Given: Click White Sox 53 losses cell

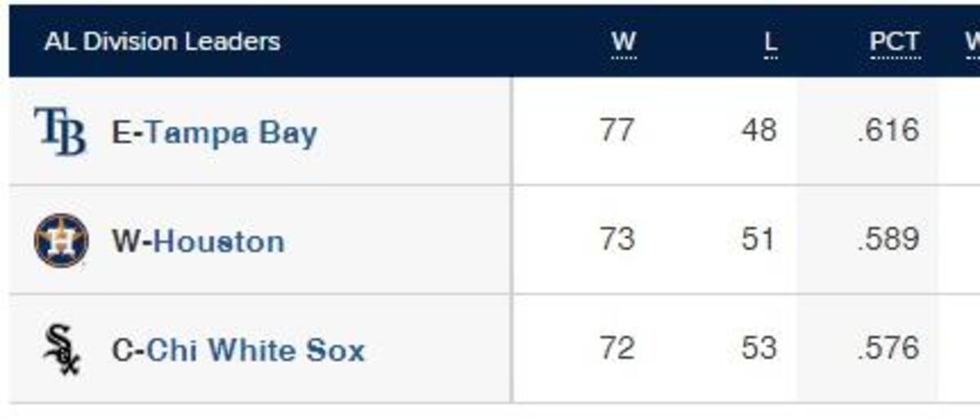Looking at the screenshot, I should click(x=759, y=348).
